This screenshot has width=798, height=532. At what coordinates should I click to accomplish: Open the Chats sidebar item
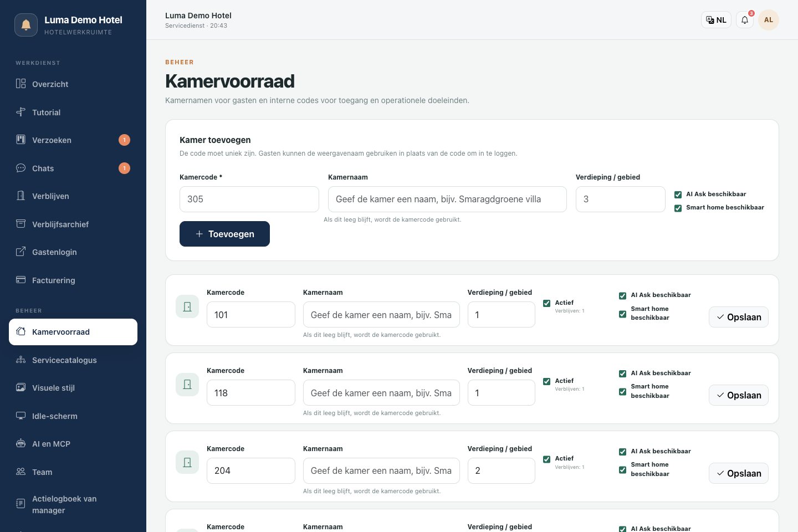[73, 168]
